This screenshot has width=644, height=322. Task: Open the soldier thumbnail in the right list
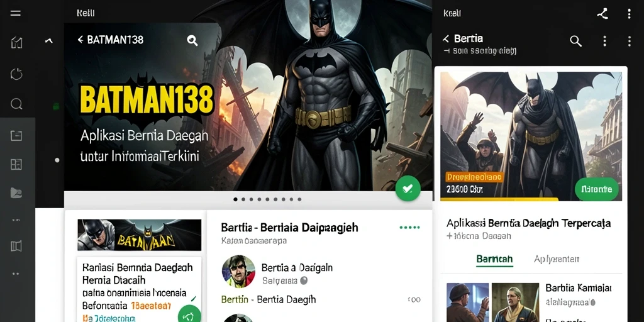pos(467,303)
